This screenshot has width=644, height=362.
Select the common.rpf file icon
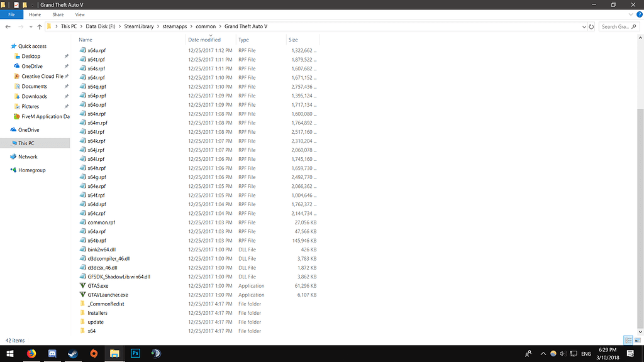click(82, 222)
